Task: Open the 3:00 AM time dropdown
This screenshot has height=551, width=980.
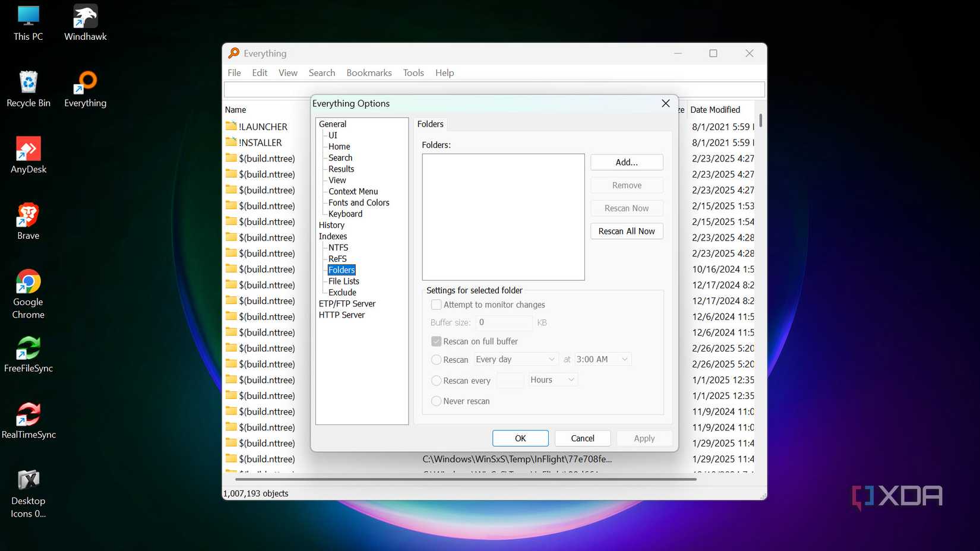Action: tap(601, 359)
